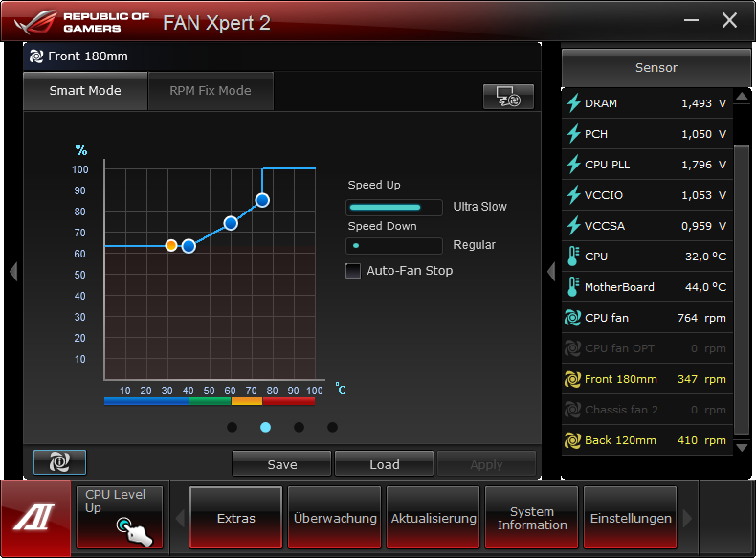Screen dimensions: 756x558
Task: Click the Speed Up slider bar
Action: (x=394, y=208)
